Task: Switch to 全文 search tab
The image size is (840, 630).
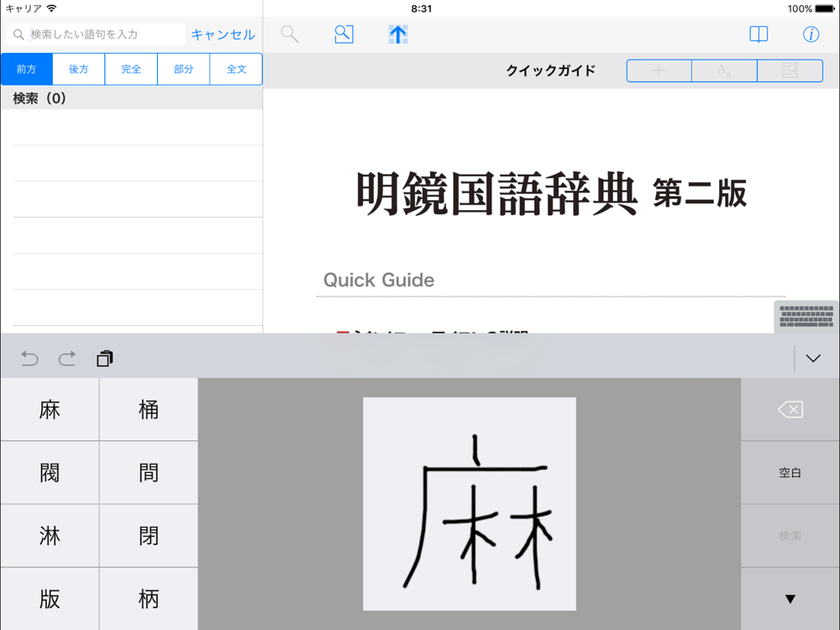Action: (236, 70)
